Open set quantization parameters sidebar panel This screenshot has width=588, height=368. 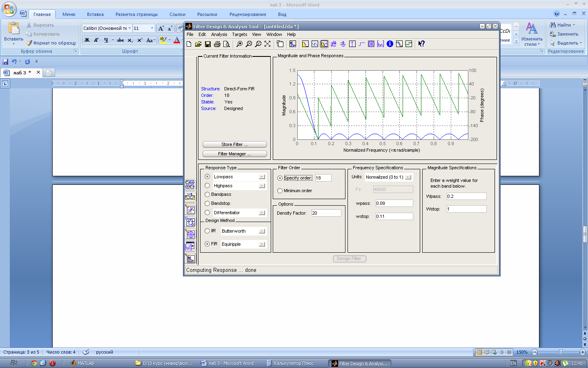pyautogui.click(x=190, y=209)
